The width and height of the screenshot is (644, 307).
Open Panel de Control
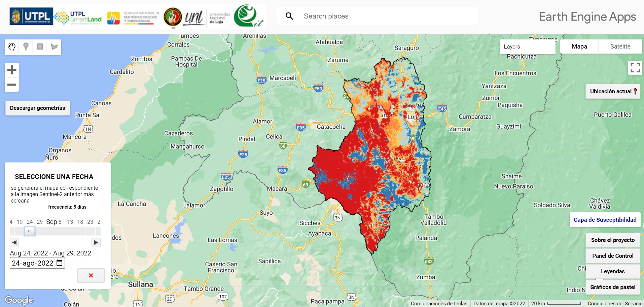(613, 256)
